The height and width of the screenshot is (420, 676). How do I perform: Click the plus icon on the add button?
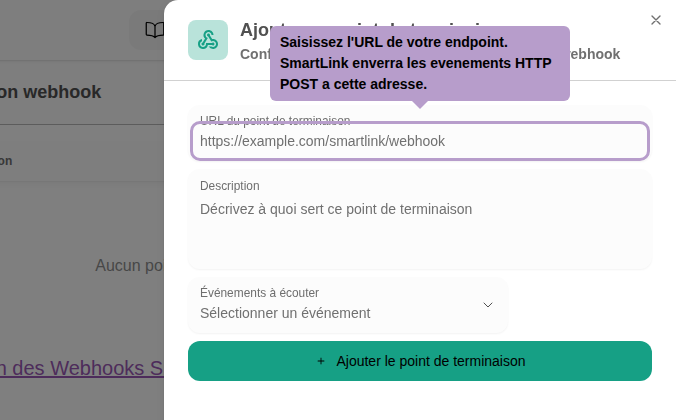coord(321,361)
